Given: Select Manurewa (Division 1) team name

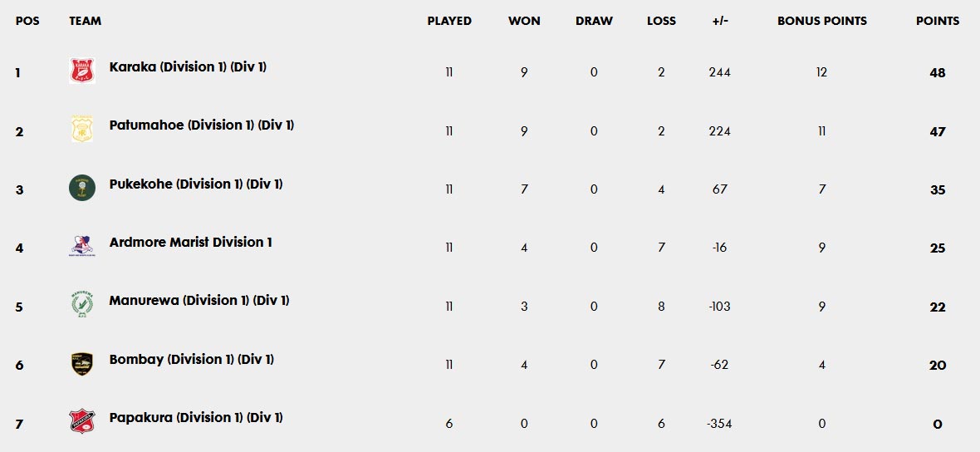Looking at the screenshot, I should pyautogui.click(x=199, y=301).
